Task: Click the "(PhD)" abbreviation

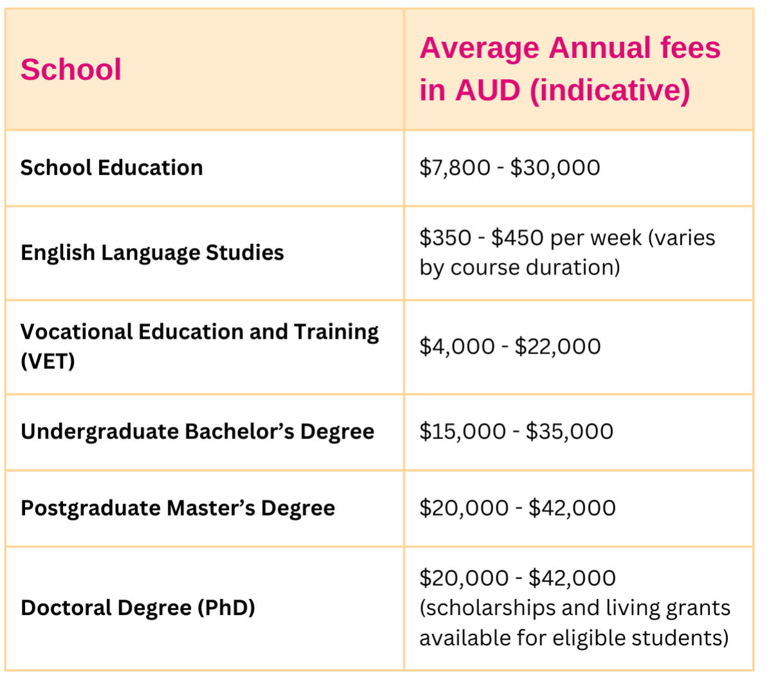Action: point(226,607)
